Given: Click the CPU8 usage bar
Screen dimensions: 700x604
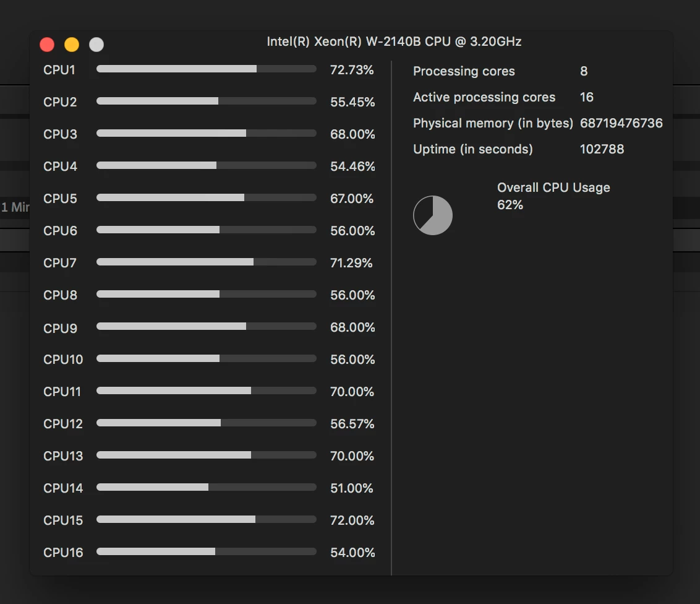Looking at the screenshot, I should [x=207, y=294].
